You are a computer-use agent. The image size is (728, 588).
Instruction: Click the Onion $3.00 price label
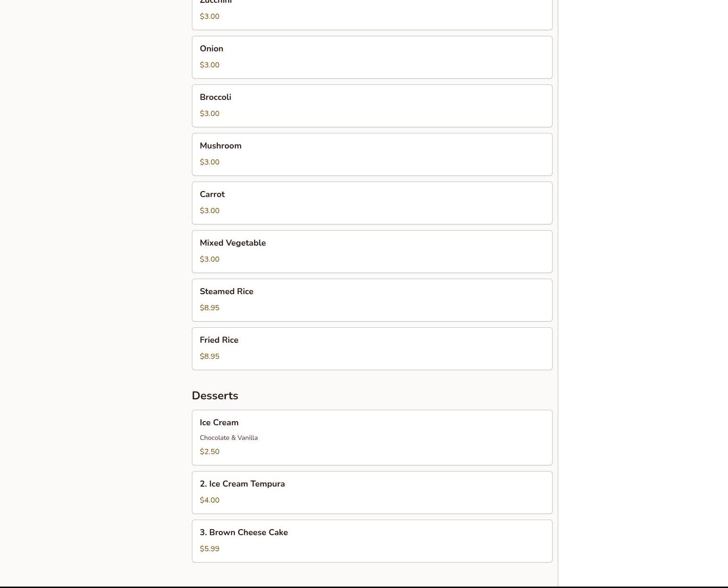coord(209,65)
